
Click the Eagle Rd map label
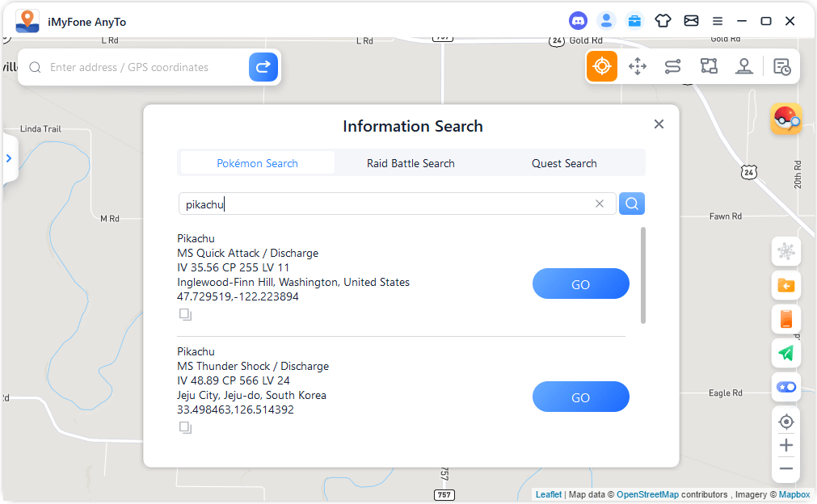click(x=726, y=393)
